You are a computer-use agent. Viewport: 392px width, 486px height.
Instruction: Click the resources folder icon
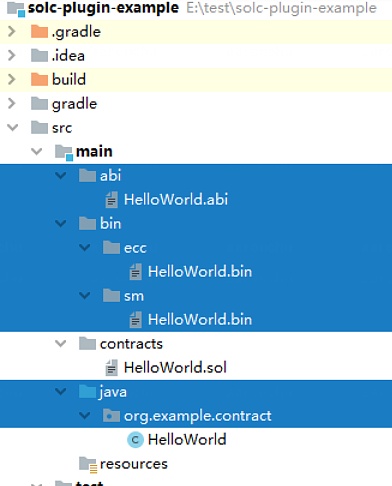coord(88,464)
